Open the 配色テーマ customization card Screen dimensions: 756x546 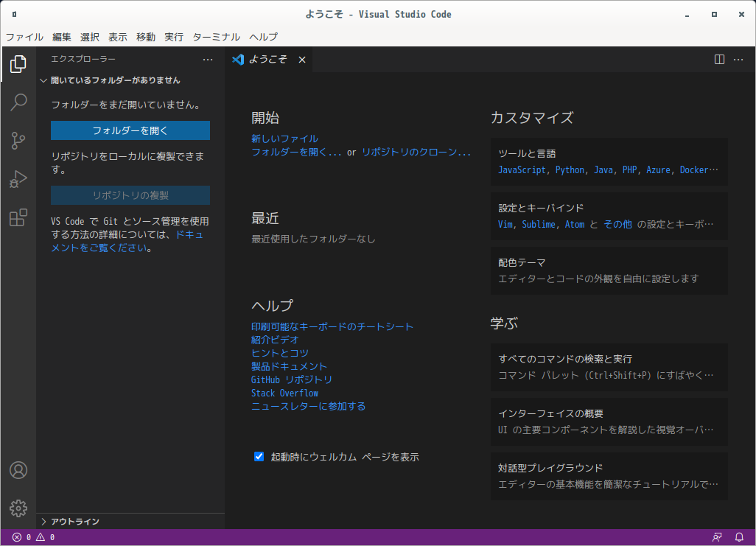click(609, 270)
